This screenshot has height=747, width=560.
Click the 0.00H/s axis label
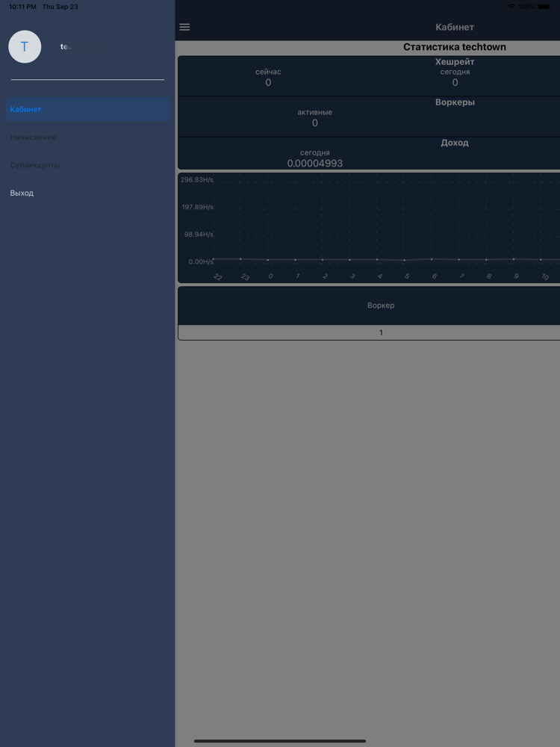coord(201,261)
